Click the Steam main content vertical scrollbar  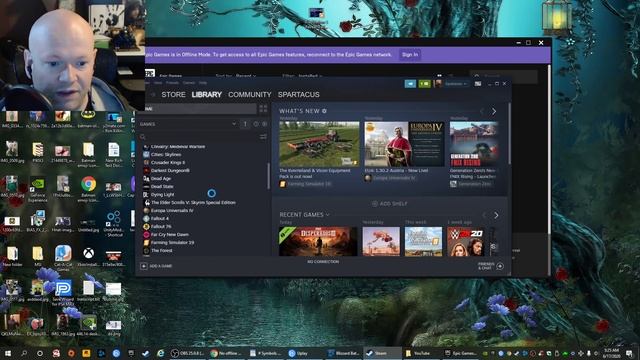coord(509,134)
